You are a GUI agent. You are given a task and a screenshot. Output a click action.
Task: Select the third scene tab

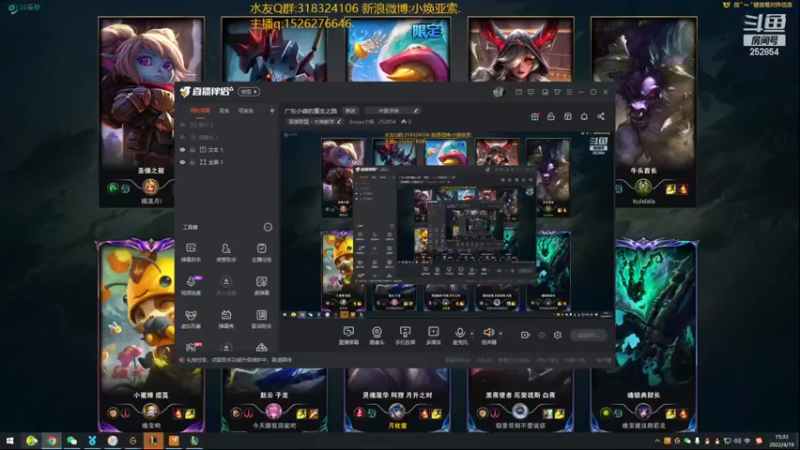pyautogui.click(x=246, y=110)
